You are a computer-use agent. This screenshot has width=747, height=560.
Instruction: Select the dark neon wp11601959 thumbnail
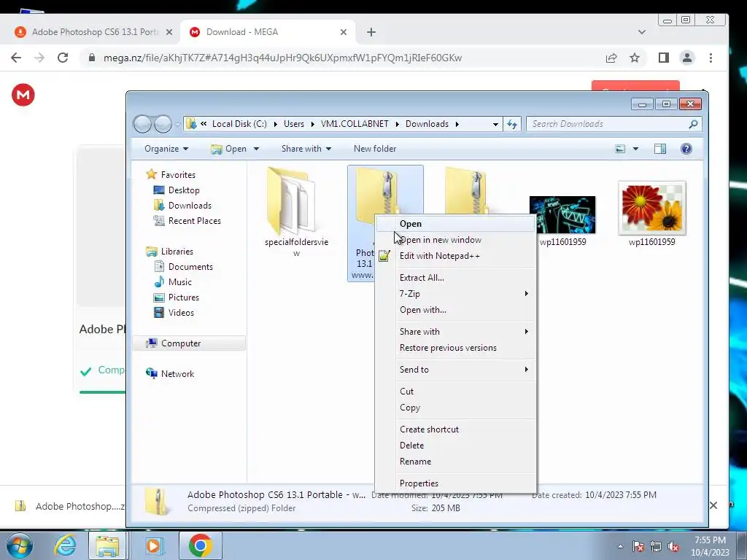click(x=562, y=215)
